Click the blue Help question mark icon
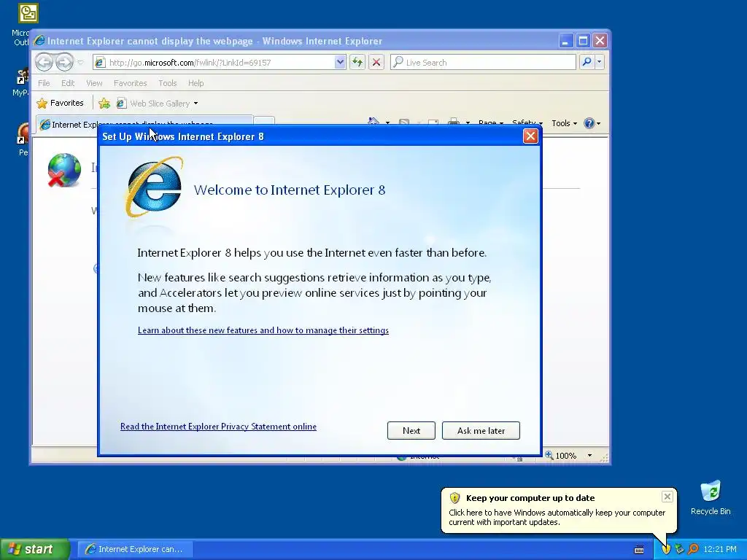The height and width of the screenshot is (560, 747). [x=589, y=123]
